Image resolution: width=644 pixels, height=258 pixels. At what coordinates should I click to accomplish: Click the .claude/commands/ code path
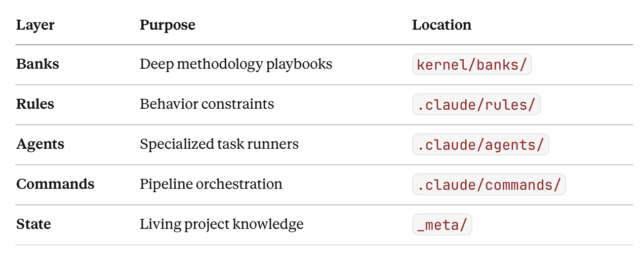pyautogui.click(x=489, y=184)
